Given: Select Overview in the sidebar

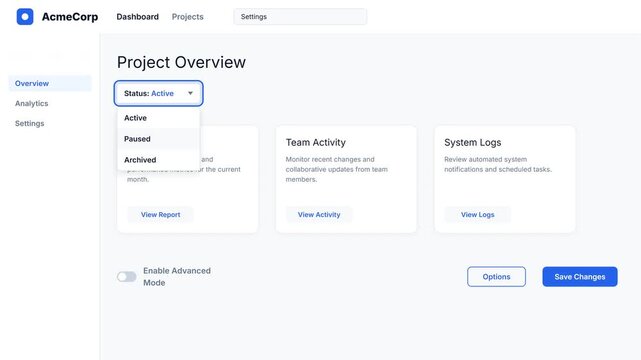Looking at the screenshot, I should click(x=50, y=83).
